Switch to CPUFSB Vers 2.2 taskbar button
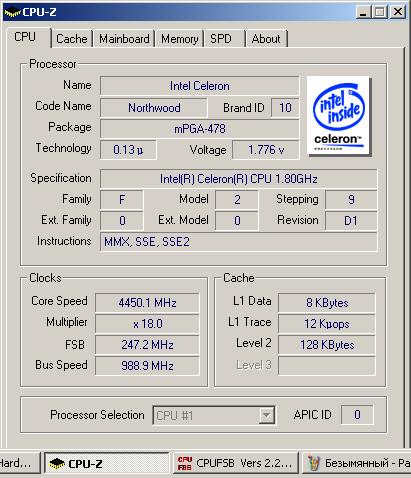The height and width of the screenshot is (478, 411). [x=235, y=463]
